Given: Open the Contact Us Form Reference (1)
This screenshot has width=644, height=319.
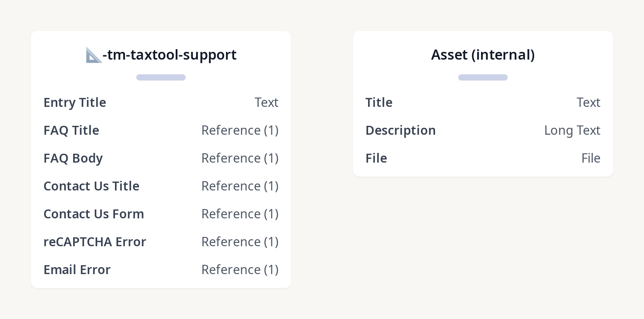Looking at the screenshot, I should [x=240, y=214].
